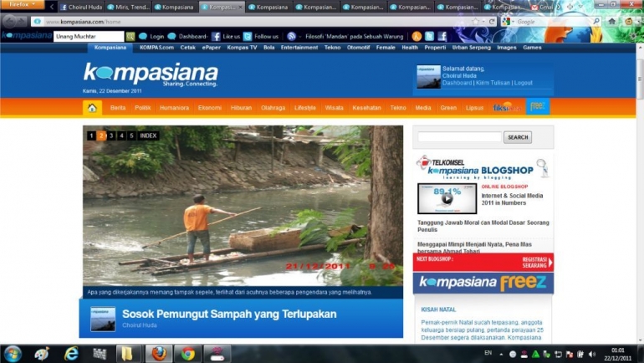Click the SEARCH button
Image resolution: width=644 pixels, height=363 pixels.
coord(518,137)
